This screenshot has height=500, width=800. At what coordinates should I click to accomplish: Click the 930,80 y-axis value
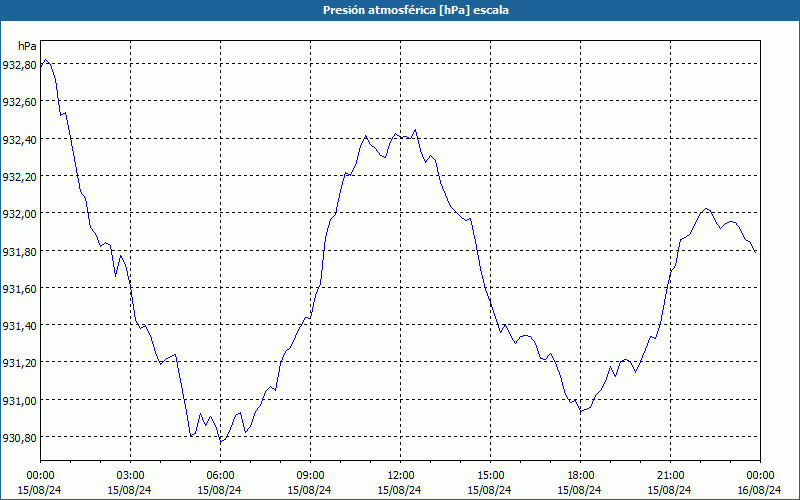19,438
